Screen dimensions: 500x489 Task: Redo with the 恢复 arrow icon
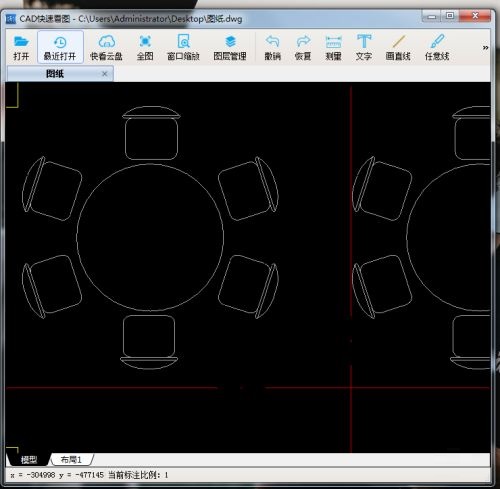point(303,48)
